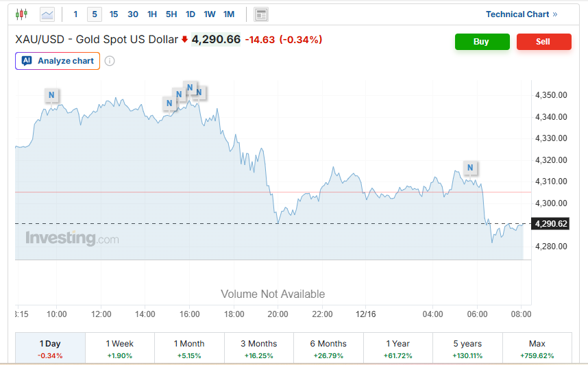Select the 15 minute interval

point(114,14)
